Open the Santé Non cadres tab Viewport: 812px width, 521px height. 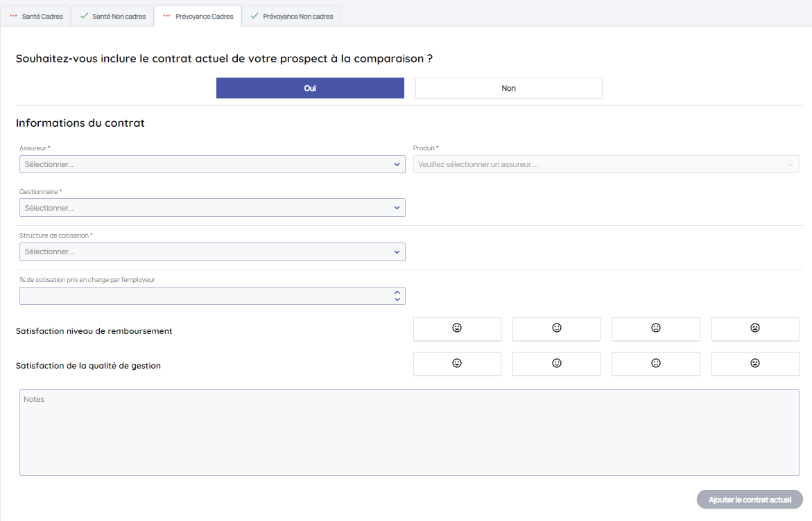[x=113, y=16]
